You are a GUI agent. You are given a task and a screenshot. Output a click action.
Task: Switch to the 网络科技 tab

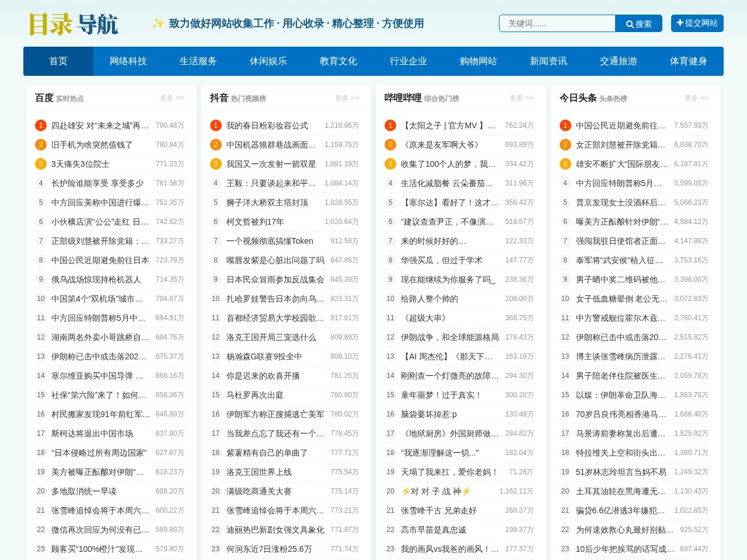coord(128,61)
